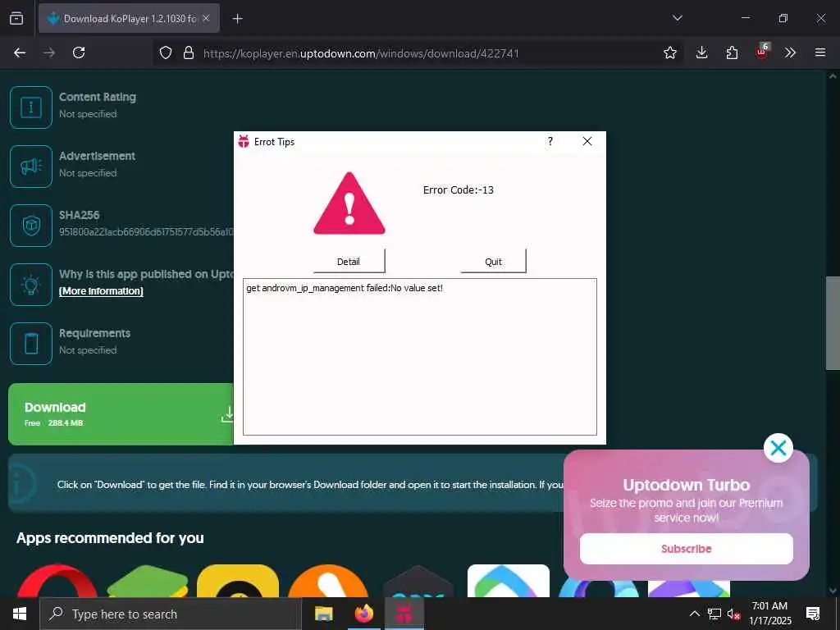The width and height of the screenshot is (840, 630).
Task: Close the Download KoPlayer tab
Action: tap(206, 18)
